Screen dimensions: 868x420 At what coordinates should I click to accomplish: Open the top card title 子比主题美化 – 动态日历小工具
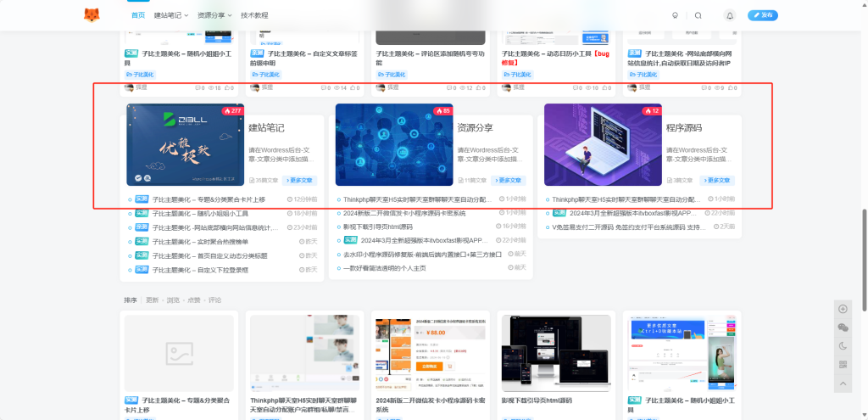pos(556,59)
